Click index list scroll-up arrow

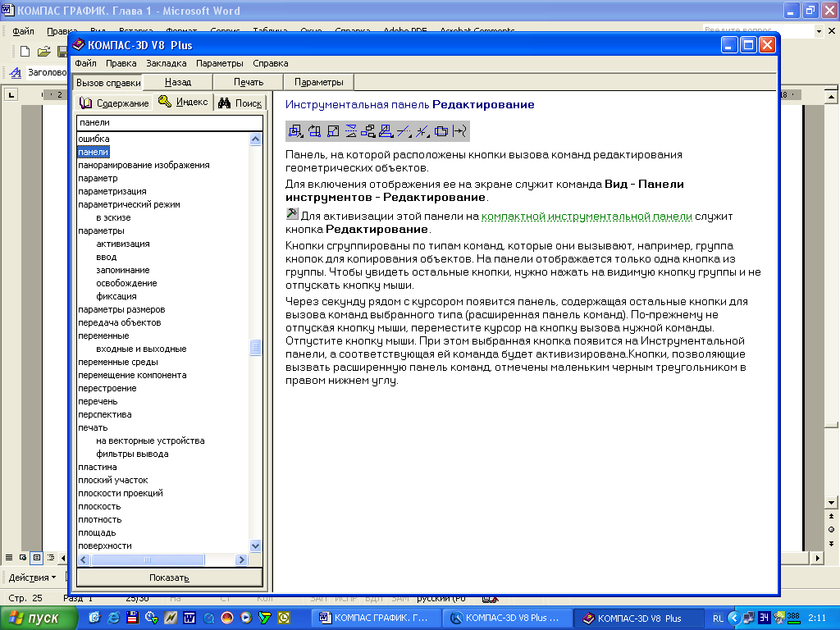256,139
